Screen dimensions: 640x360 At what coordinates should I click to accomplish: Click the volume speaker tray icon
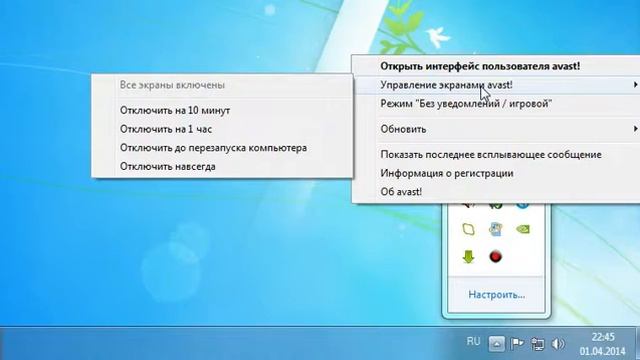tap(558, 344)
